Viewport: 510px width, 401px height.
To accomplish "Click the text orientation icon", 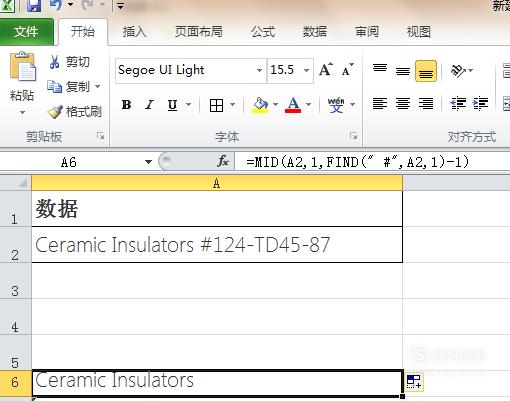I will click(x=458, y=71).
